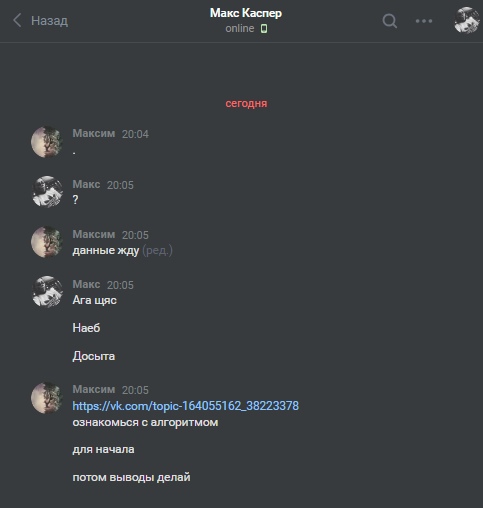Image resolution: width=483 pixels, height=508 pixels.
Task: Click Макс's avatar next to question mark message
Action: click(47, 192)
